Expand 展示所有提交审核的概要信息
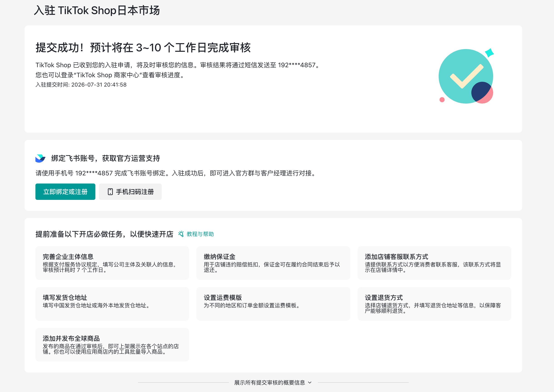The height and width of the screenshot is (392, 554). 273,383
